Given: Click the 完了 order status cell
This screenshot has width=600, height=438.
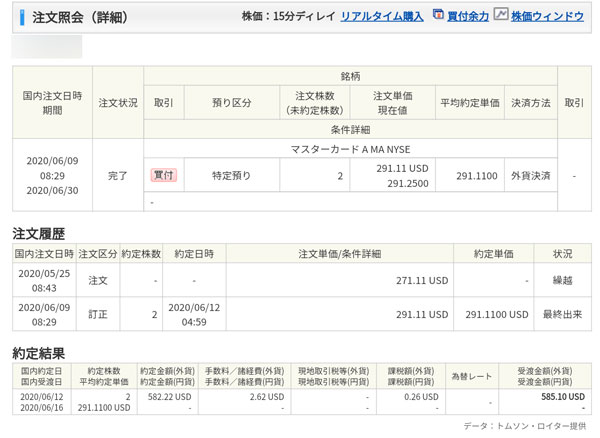Looking at the screenshot, I should tap(118, 175).
